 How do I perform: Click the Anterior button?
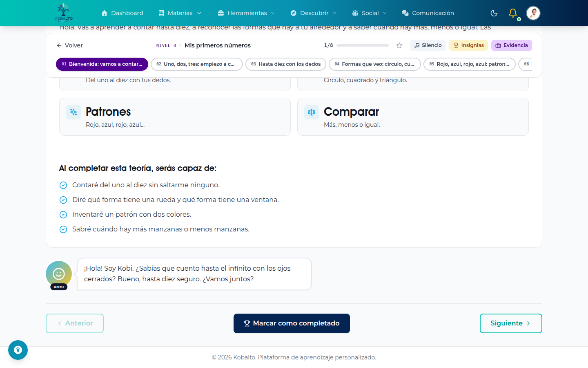click(75, 323)
